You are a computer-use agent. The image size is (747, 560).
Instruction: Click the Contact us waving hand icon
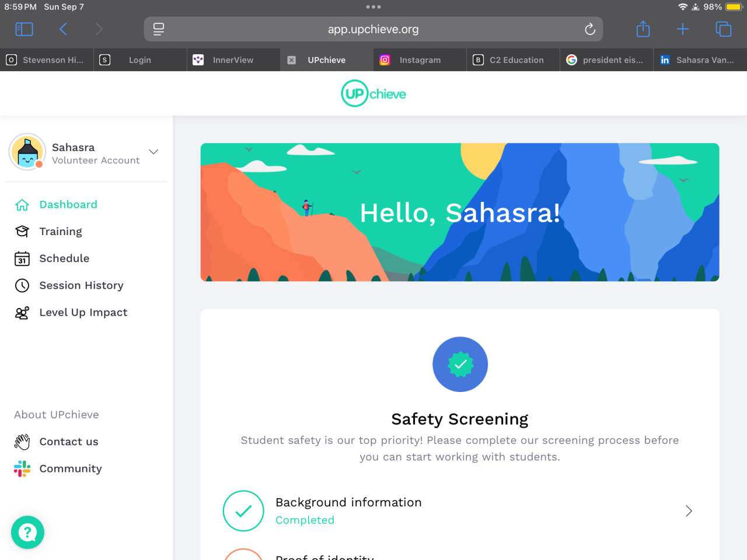coord(22,442)
